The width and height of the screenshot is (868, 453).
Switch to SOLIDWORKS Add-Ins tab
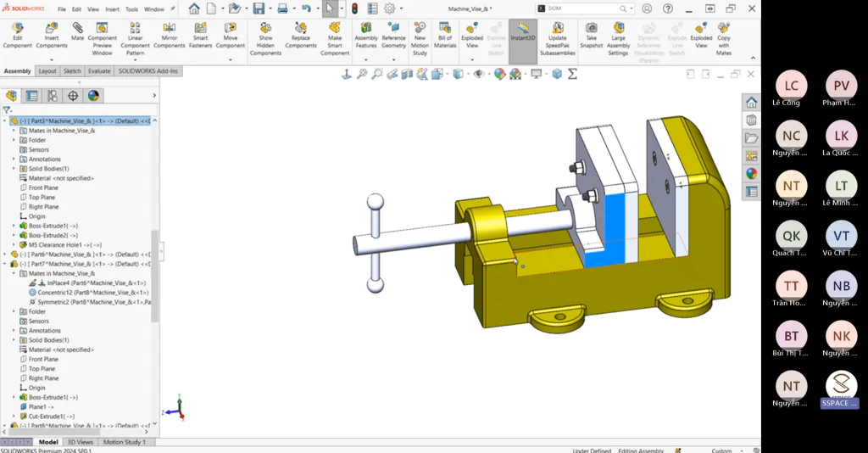pyautogui.click(x=147, y=71)
